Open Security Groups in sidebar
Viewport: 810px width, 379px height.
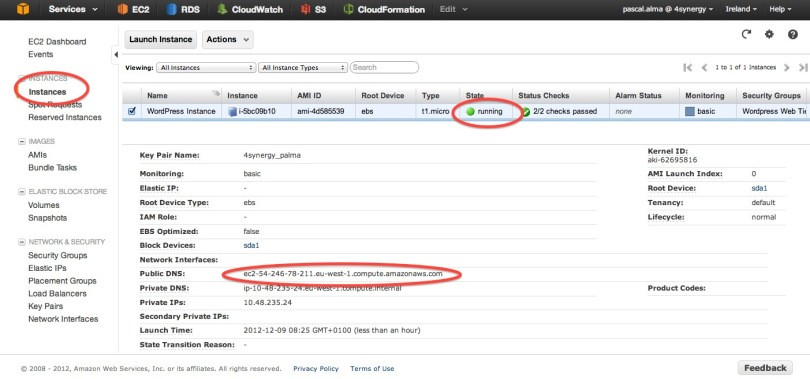coord(58,256)
